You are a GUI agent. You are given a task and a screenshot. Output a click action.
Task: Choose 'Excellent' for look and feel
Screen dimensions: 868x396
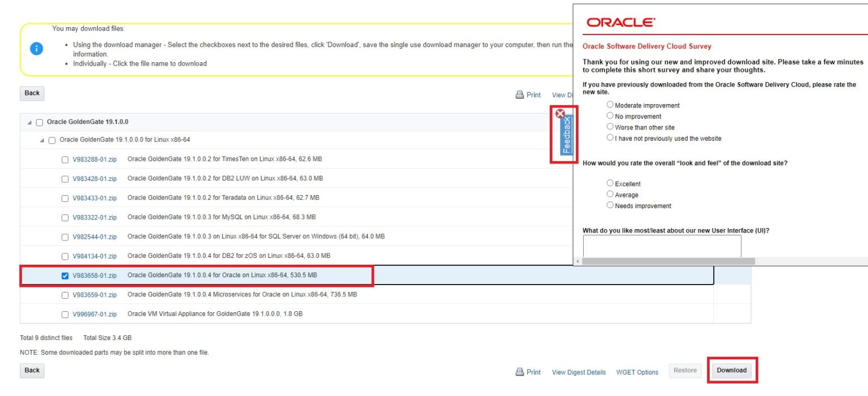(x=610, y=183)
